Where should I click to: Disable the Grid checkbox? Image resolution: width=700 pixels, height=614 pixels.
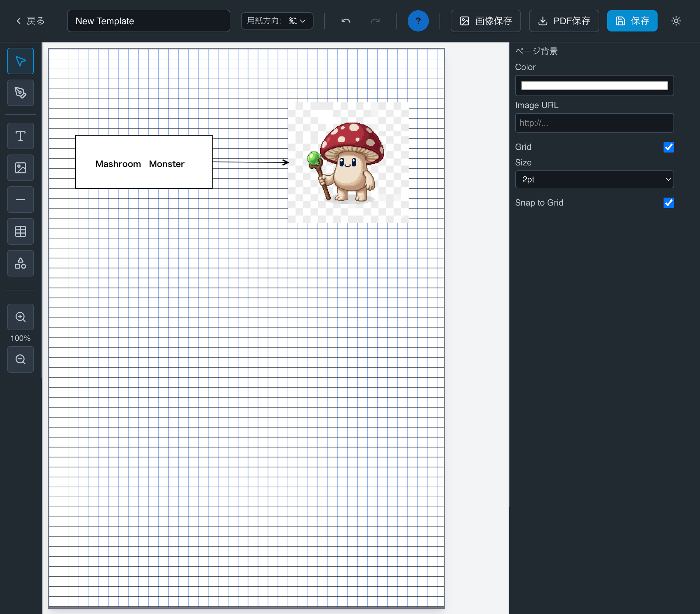click(669, 147)
